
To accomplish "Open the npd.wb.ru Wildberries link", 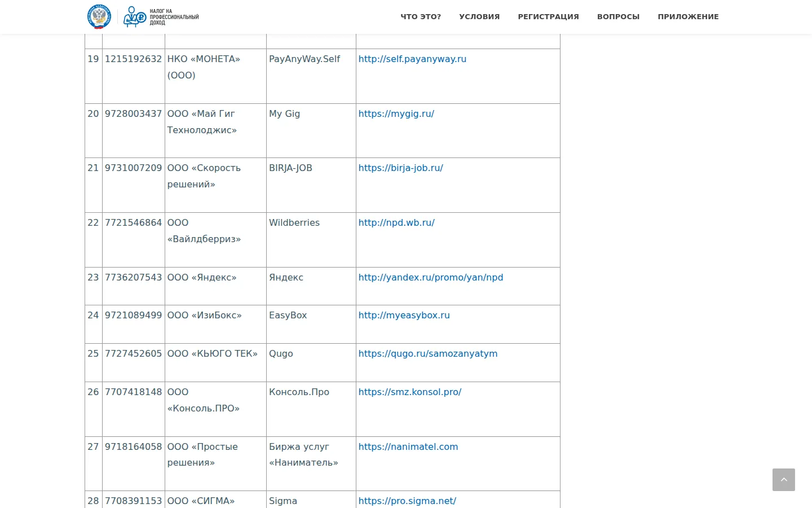I will pos(396,222).
